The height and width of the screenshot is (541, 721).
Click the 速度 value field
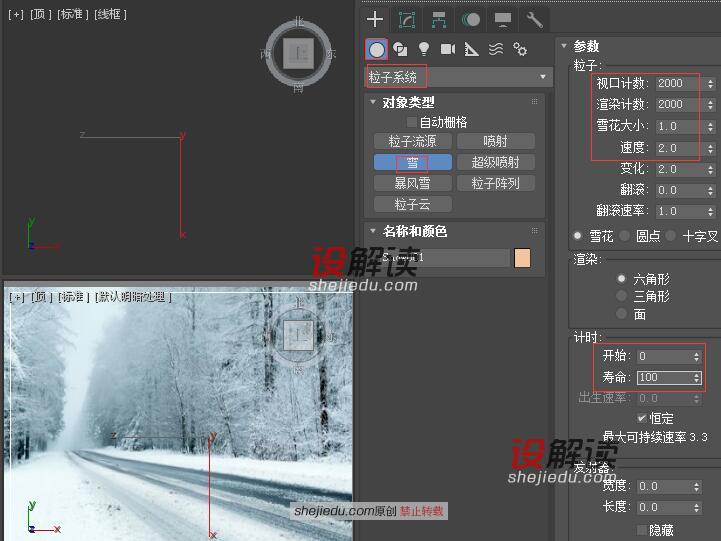coord(679,148)
